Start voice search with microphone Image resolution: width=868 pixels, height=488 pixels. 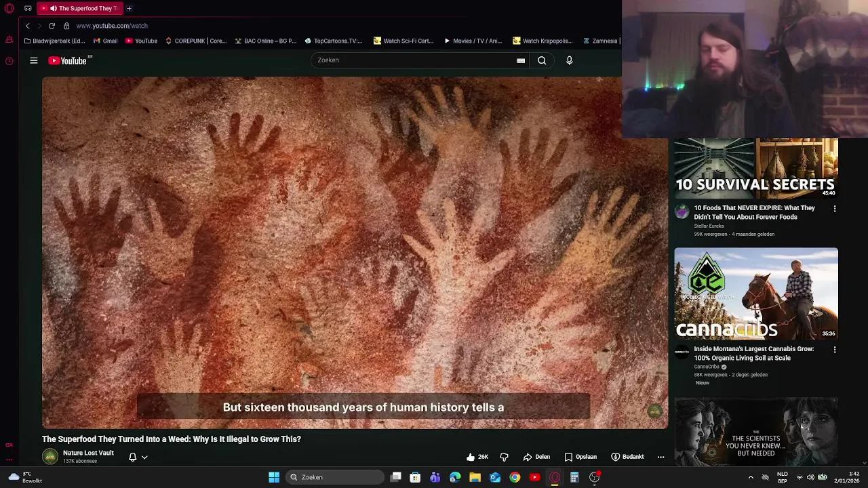570,60
